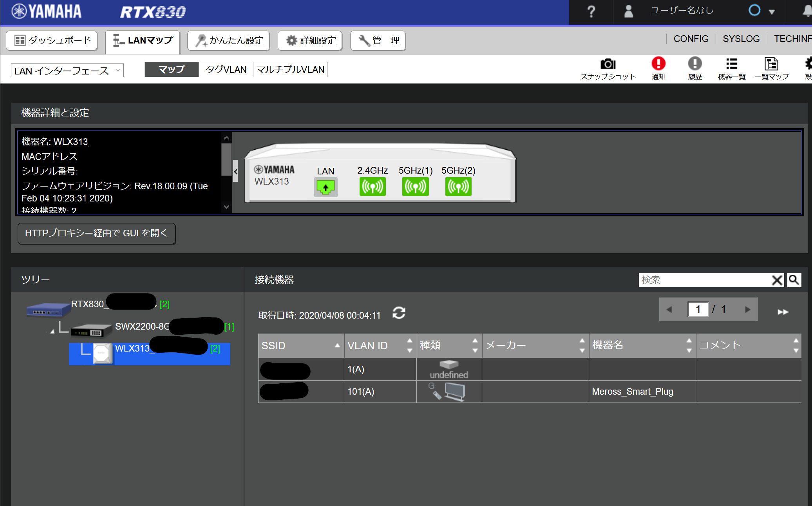Click the device info scrollbar thumb

pos(226,159)
